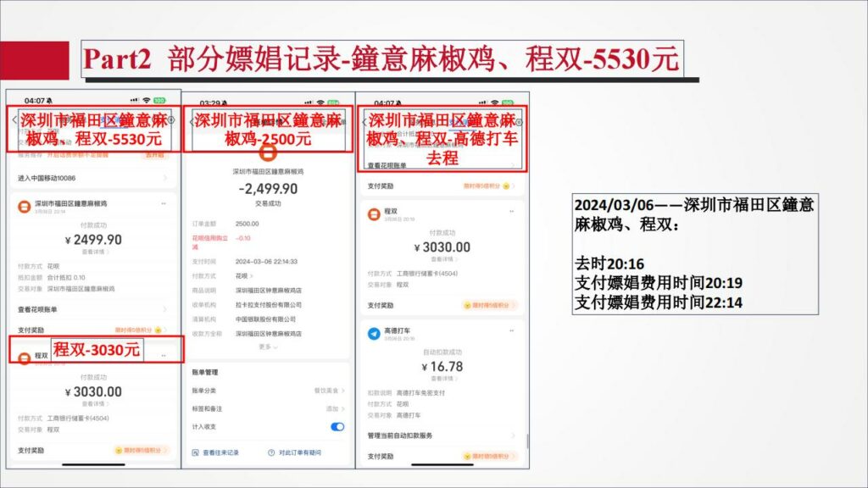Select the 2024-03-06 22:14:33 payment time
Screen dimensions: 868x488
point(266,261)
